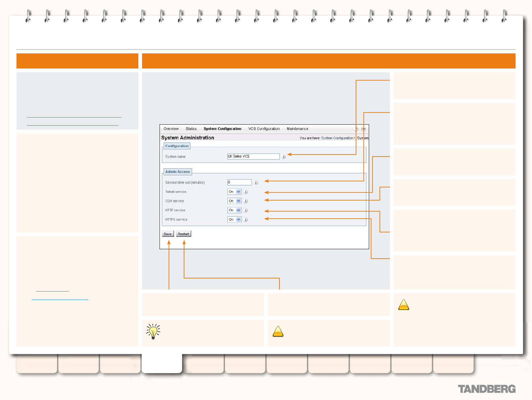Click the Save button

[x=168, y=234]
